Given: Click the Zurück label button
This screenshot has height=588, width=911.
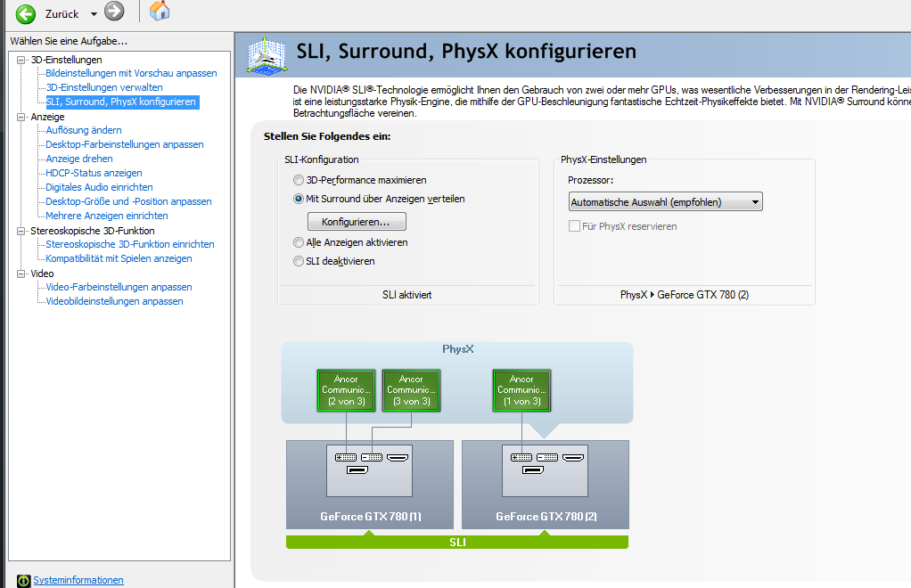Looking at the screenshot, I should click(x=62, y=14).
